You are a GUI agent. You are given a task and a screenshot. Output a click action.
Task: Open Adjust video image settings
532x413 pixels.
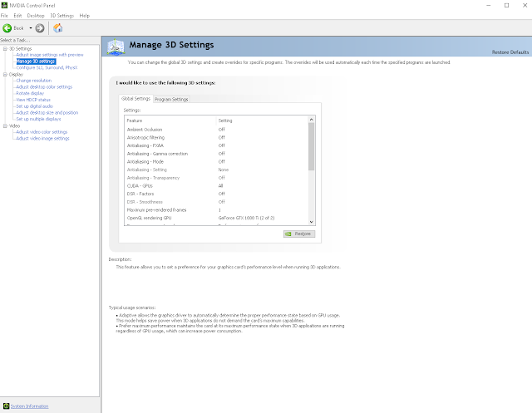coord(42,138)
